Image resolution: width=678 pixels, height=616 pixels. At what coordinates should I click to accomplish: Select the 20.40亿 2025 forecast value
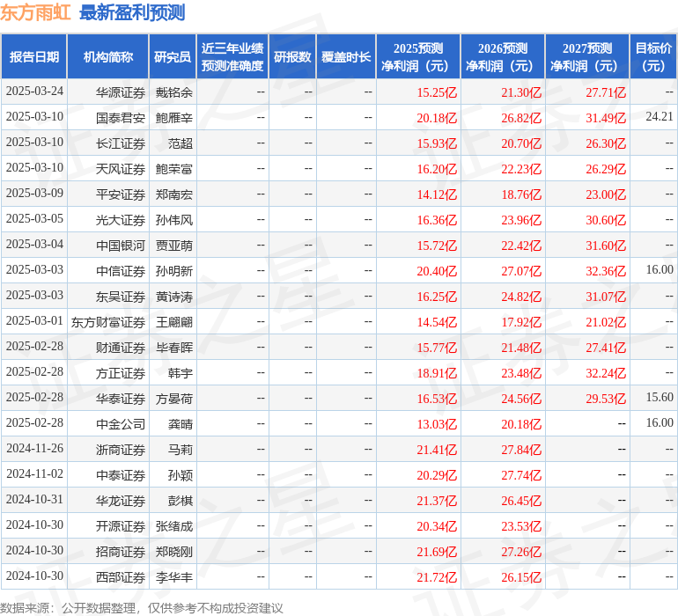(437, 271)
